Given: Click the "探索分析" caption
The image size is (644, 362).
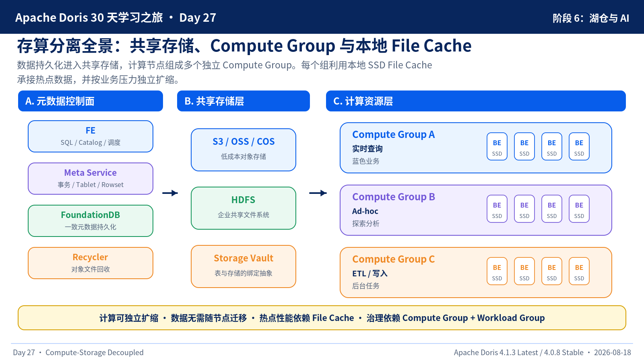Looking at the screenshot, I should 366,223.
